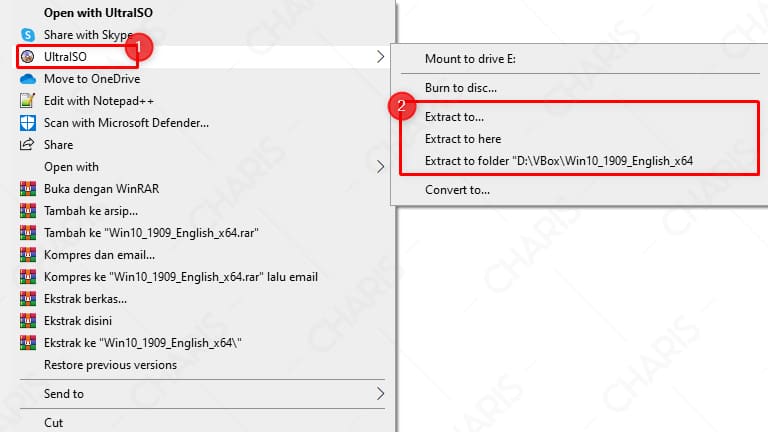This screenshot has width=768, height=432.
Task: Click the Share arrow icon
Action: click(x=27, y=144)
